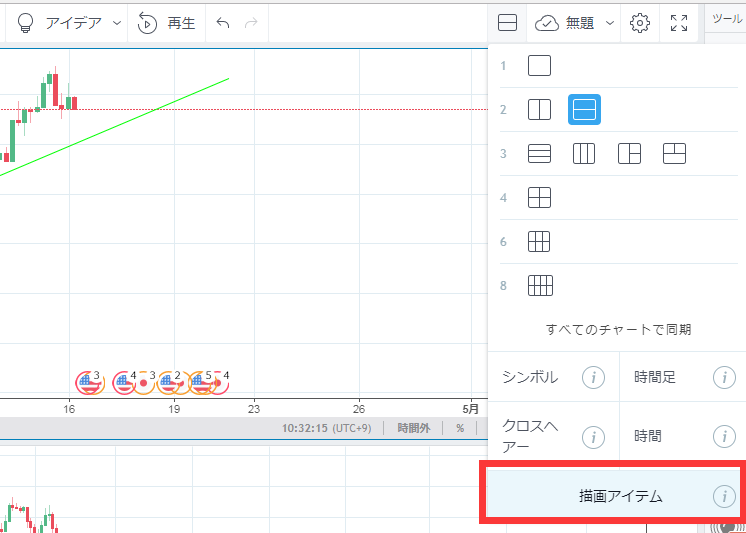This screenshot has width=746, height=533.
Task: Choose three-chart layout with split top row
Action: [x=674, y=154]
